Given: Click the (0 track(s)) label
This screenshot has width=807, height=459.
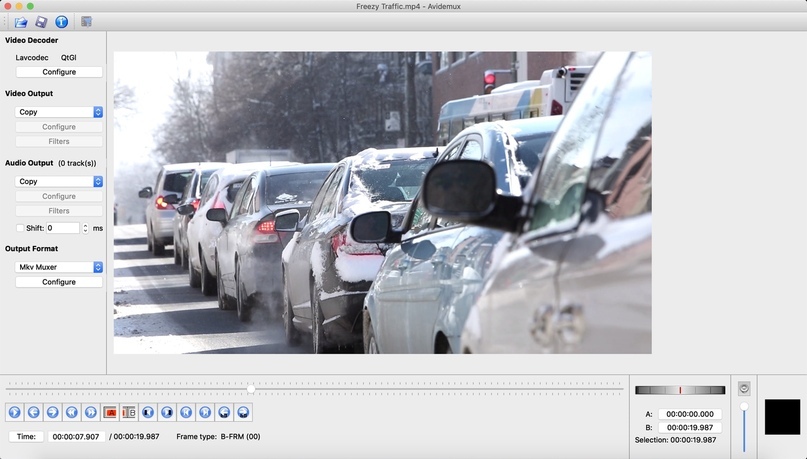Looking at the screenshot, I should click(x=77, y=163).
